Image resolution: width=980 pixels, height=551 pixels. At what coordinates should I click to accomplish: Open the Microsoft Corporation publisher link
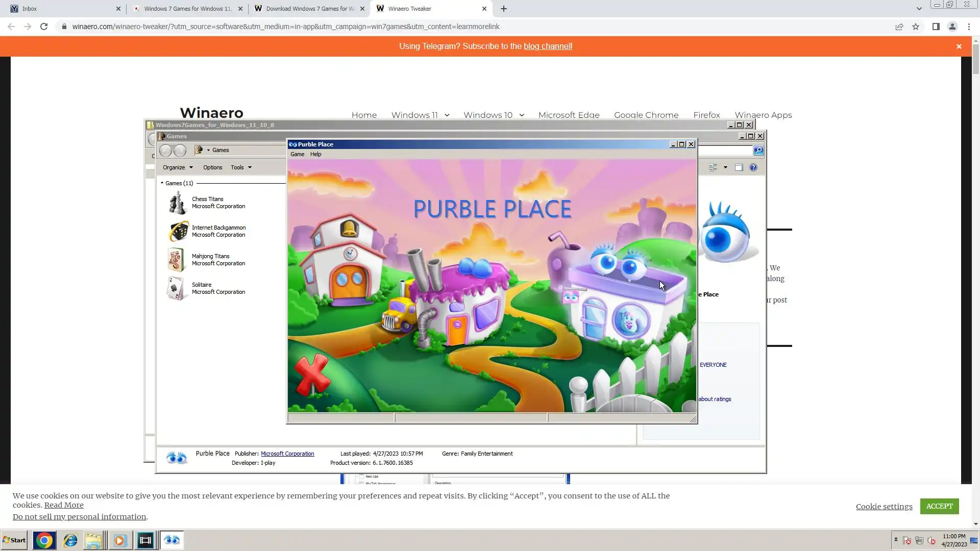(287, 454)
